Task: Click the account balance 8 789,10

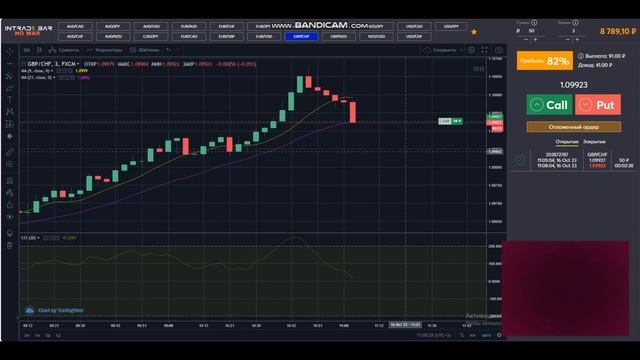Action: (618, 31)
